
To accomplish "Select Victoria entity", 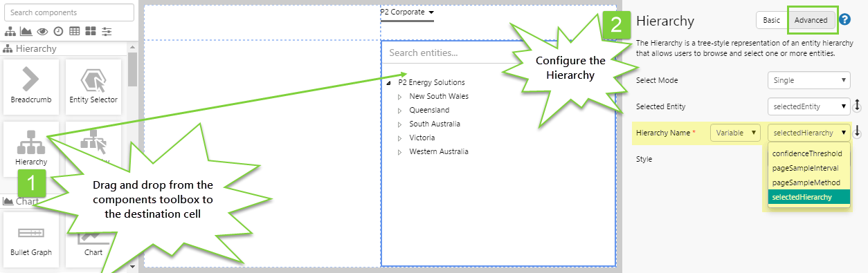I will click(x=422, y=138).
